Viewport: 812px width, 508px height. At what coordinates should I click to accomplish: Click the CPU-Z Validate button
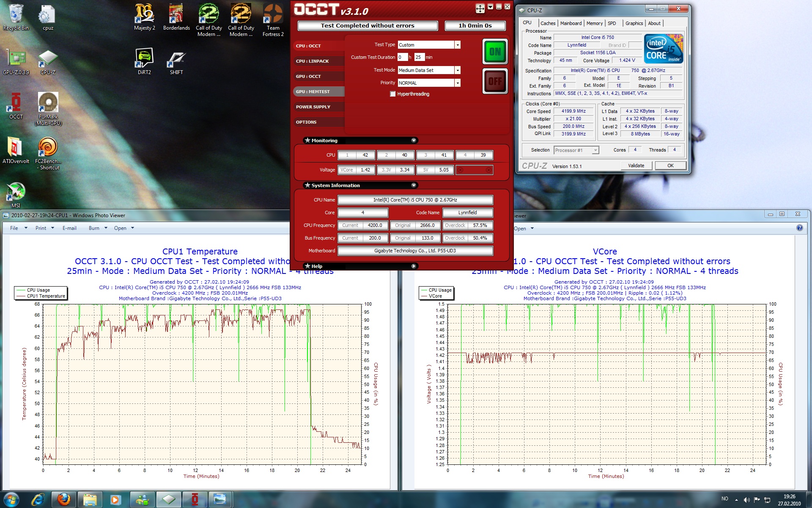[636, 166]
